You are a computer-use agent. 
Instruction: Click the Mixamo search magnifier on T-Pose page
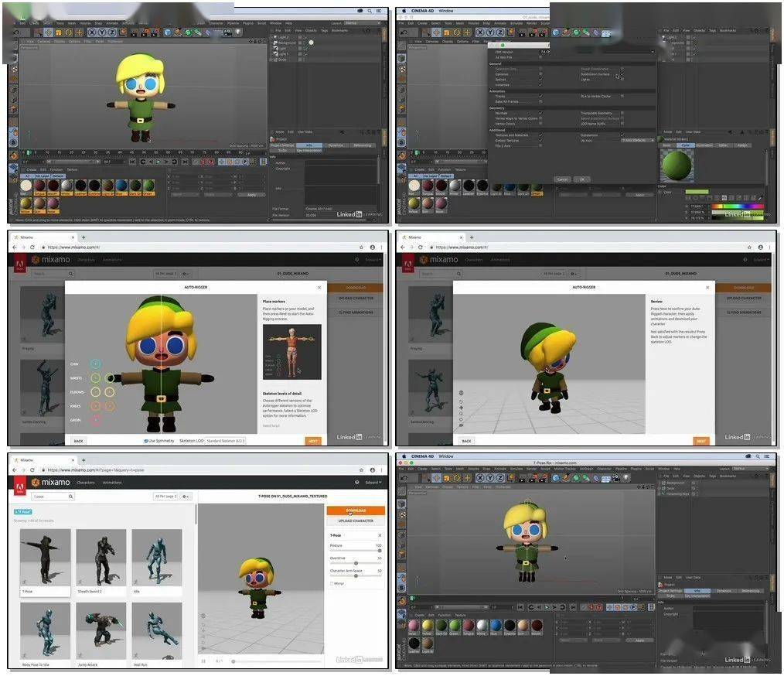pyautogui.click(x=70, y=497)
